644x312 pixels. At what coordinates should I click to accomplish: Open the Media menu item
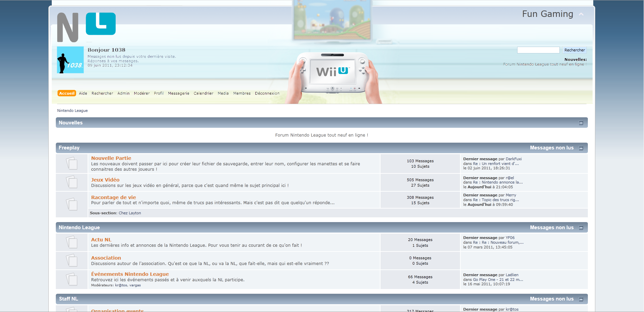[x=223, y=93]
